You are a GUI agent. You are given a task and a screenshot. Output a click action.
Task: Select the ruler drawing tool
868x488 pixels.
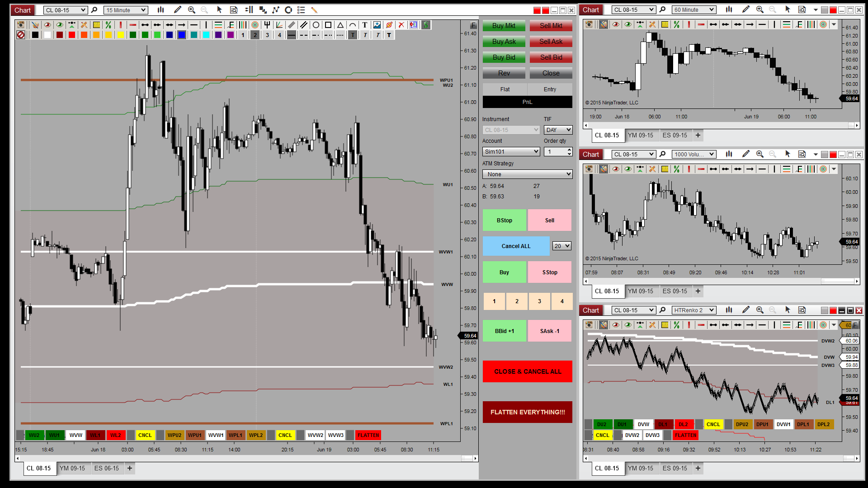click(x=96, y=25)
